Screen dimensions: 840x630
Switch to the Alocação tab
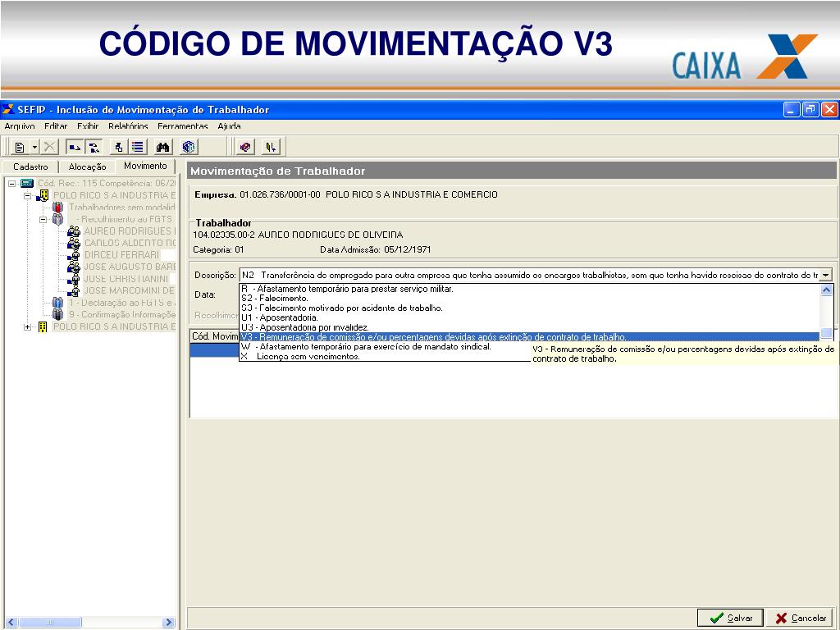tap(87, 167)
